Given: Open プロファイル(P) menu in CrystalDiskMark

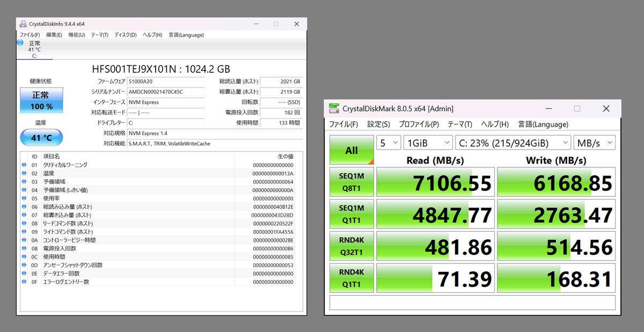Looking at the screenshot, I should (420, 124).
